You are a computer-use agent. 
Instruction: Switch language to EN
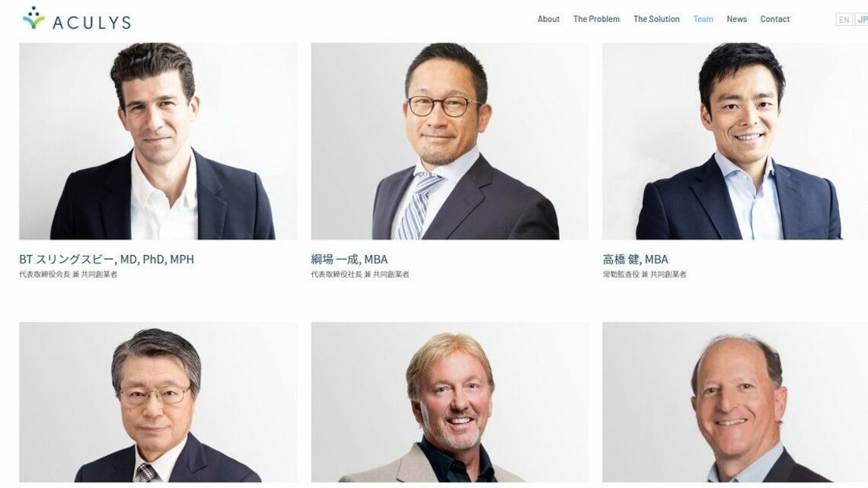coord(844,19)
